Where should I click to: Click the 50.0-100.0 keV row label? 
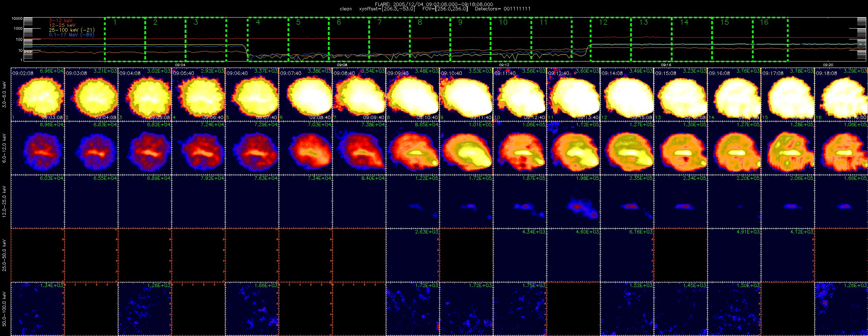point(4,309)
